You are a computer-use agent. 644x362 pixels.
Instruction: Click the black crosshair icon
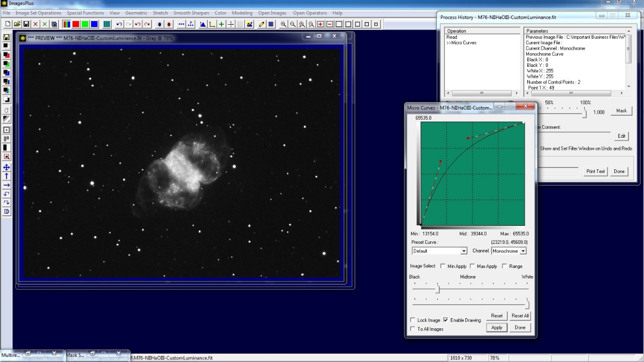click(231, 24)
